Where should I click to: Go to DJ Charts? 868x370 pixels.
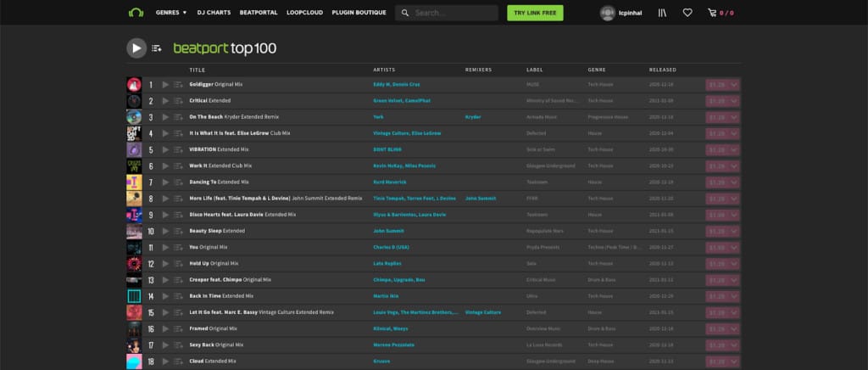(213, 13)
